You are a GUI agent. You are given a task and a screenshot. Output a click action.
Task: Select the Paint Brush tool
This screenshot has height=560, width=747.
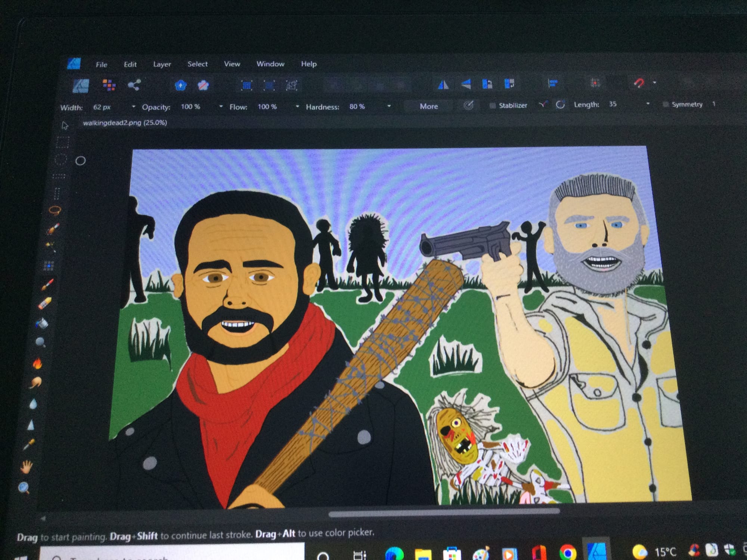click(47, 285)
